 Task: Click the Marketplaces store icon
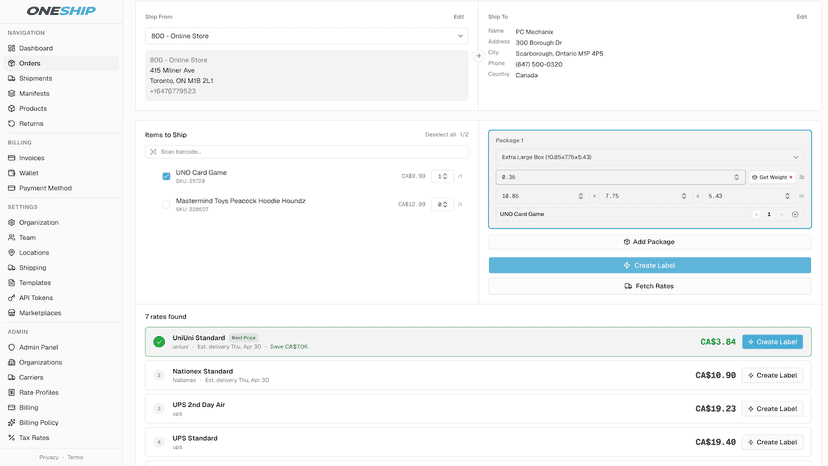12,313
